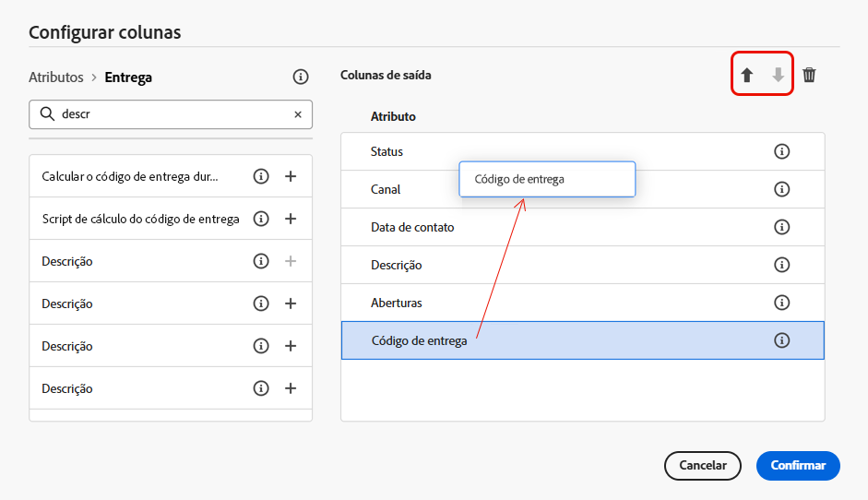The width and height of the screenshot is (868, 500).
Task: Add 'Calcular o código de entrega' attribute
Action: pos(291,176)
